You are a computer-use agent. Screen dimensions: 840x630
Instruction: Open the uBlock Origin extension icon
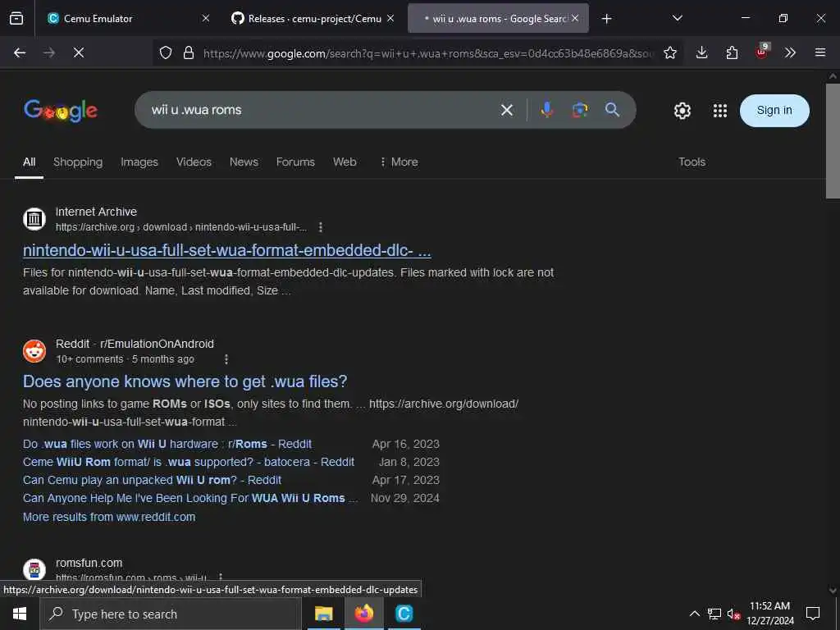pos(762,52)
